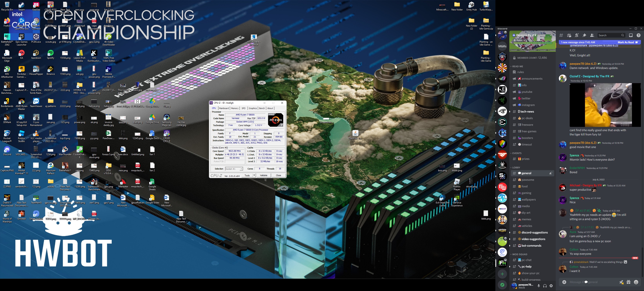The width and height of the screenshot is (644, 291).
Task: Open Google Sheets desktop shortcut
Action: [x=152, y=184]
